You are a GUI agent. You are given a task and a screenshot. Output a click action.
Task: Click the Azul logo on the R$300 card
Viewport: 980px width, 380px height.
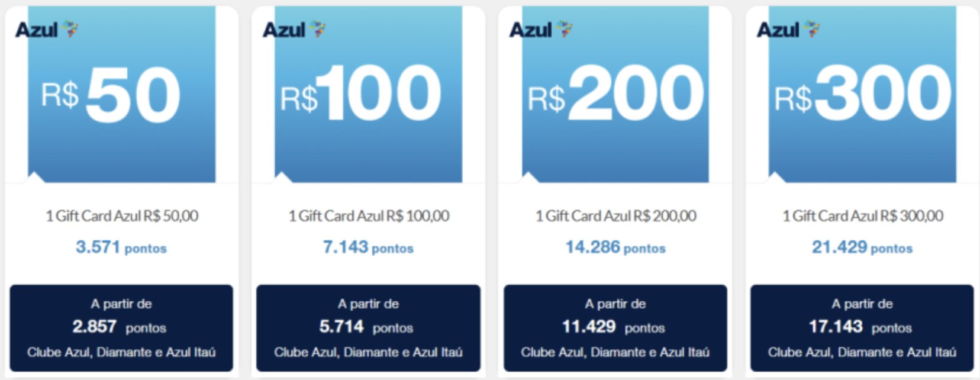point(788,29)
